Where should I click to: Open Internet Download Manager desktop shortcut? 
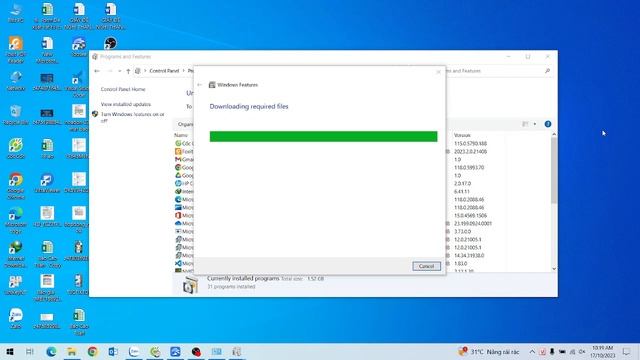(x=16, y=254)
